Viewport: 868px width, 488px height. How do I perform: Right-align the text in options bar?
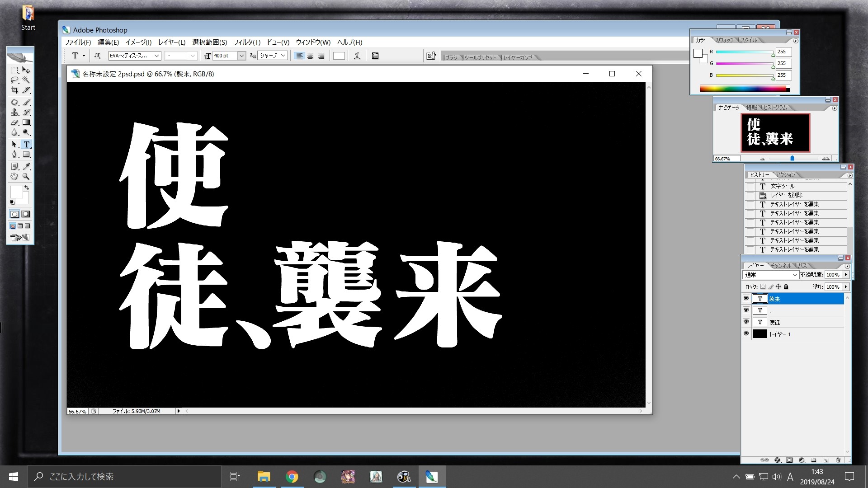click(x=321, y=56)
